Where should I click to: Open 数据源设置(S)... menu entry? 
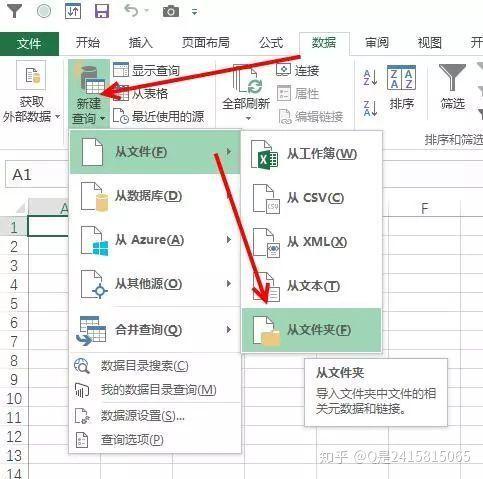coord(155,416)
